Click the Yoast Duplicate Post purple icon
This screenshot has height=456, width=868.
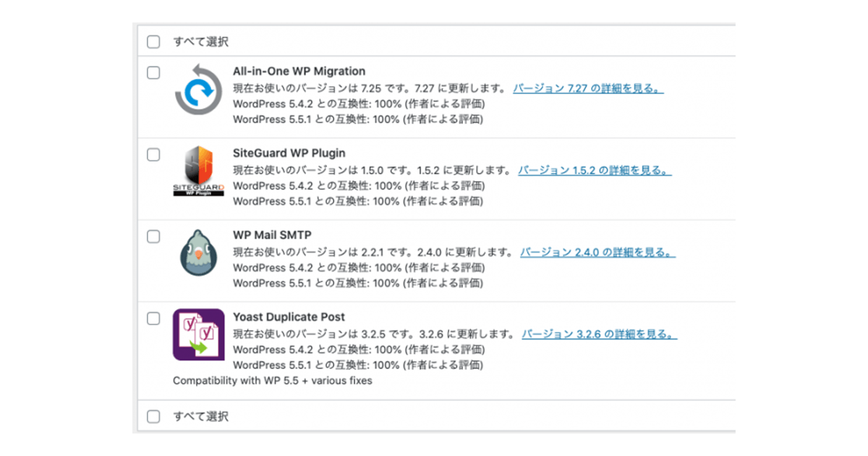pos(198,334)
